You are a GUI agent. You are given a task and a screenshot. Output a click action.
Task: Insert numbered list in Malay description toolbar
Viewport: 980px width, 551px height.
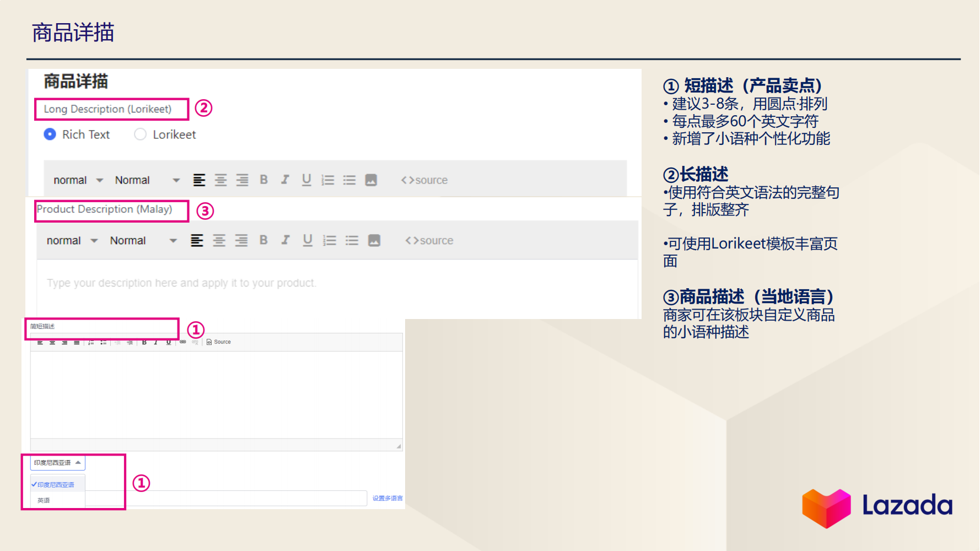click(330, 241)
